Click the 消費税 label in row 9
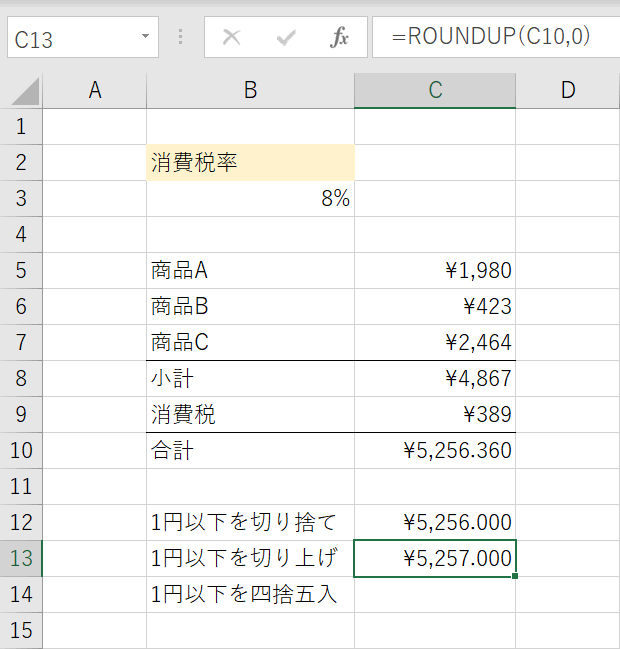Image resolution: width=620 pixels, height=649 pixels. 250,415
